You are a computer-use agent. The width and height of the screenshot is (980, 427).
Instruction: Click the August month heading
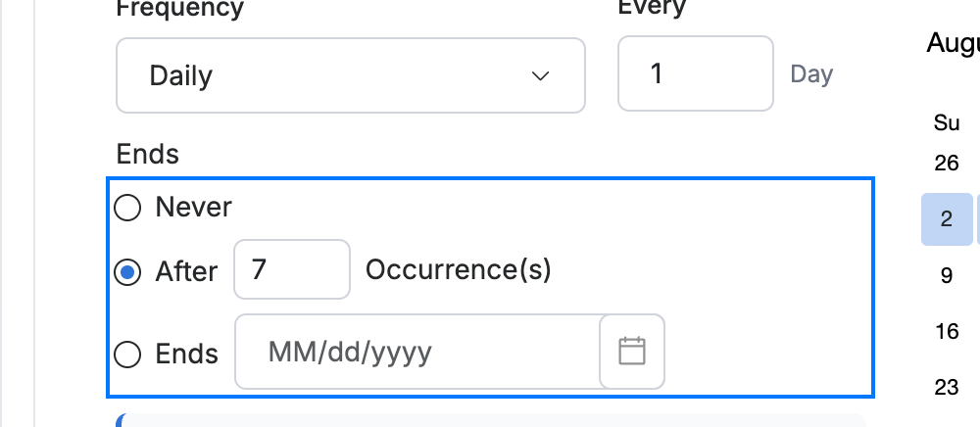(954, 44)
